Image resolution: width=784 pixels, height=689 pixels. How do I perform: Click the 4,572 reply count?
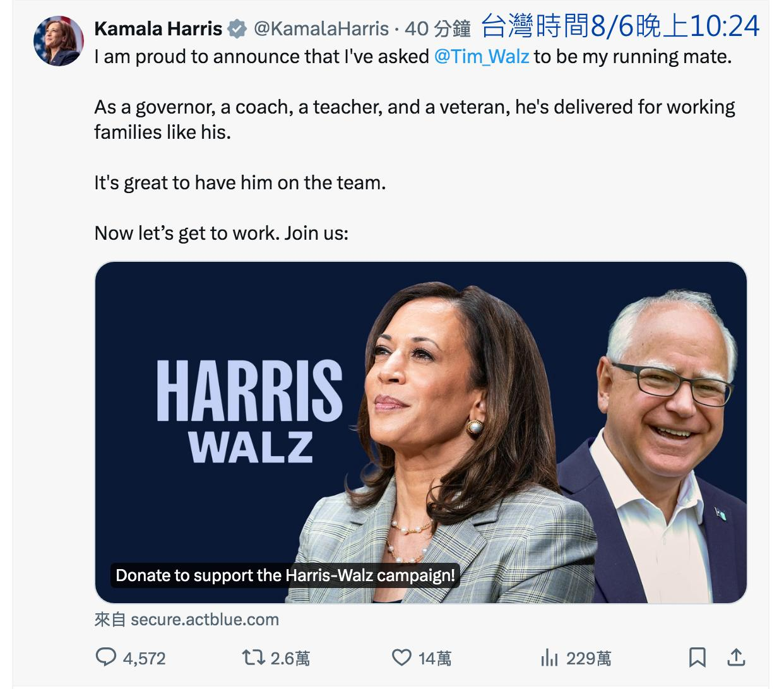tap(144, 659)
